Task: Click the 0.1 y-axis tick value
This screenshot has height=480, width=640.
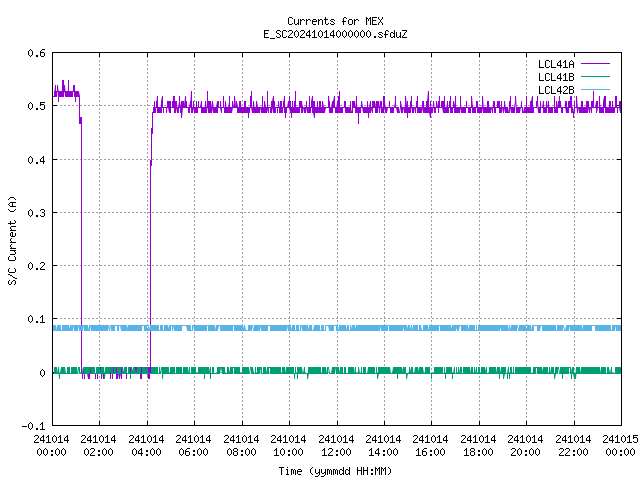Action: pos(36,319)
